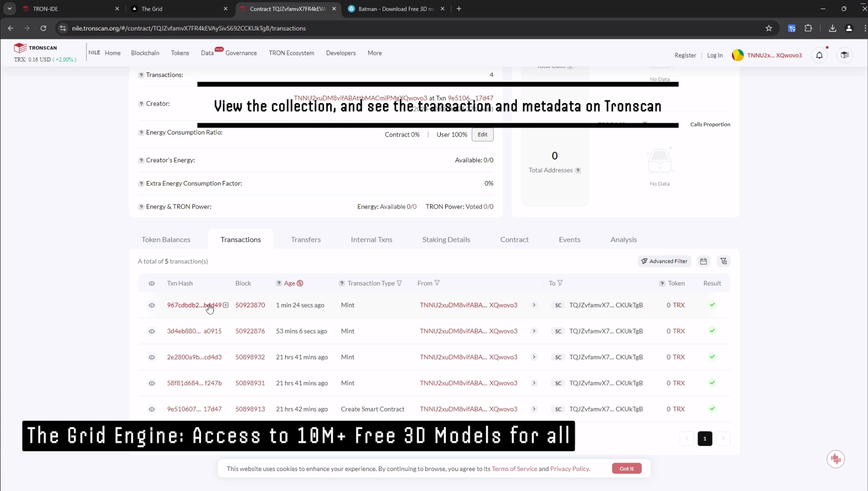Open Transaction Type filter dropdown
Viewport: 868px width, 491px height.
(x=399, y=283)
